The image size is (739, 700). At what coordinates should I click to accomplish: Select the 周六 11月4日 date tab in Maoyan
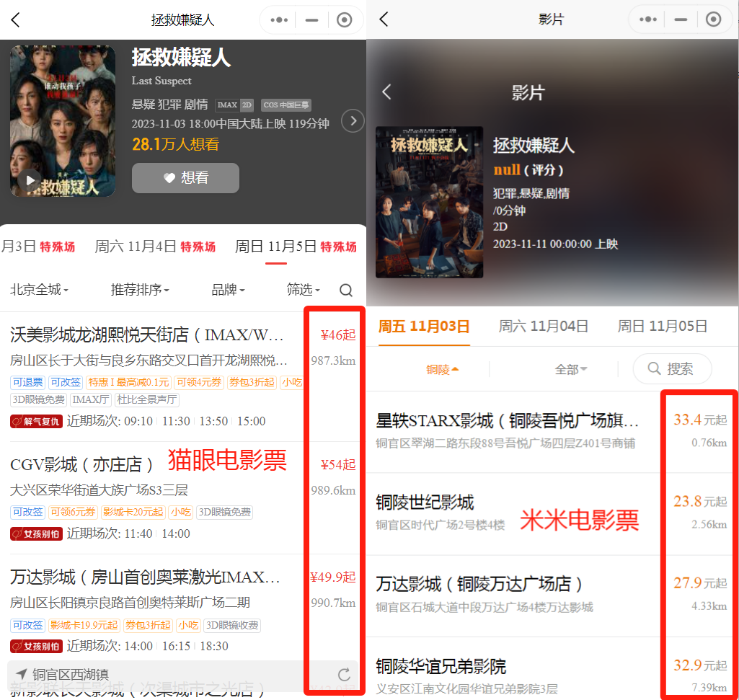pyautogui.click(x=155, y=247)
